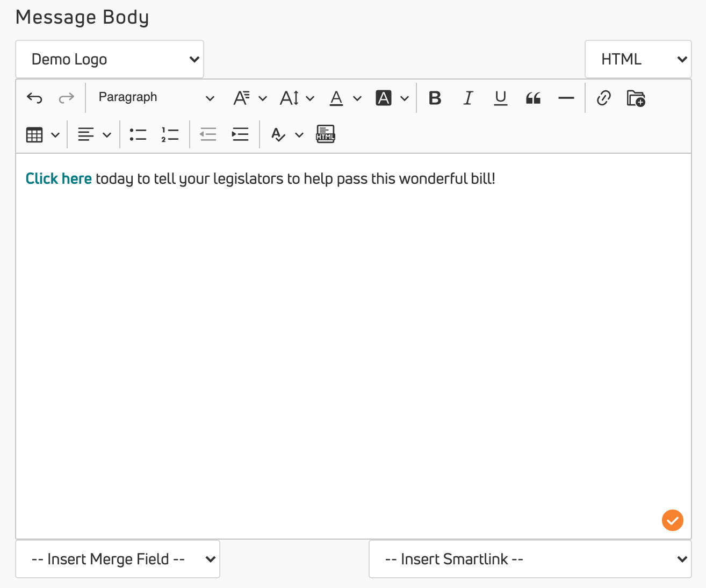Toggle underline formatting
The height and width of the screenshot is (588, 706).
tap(500, 98)
